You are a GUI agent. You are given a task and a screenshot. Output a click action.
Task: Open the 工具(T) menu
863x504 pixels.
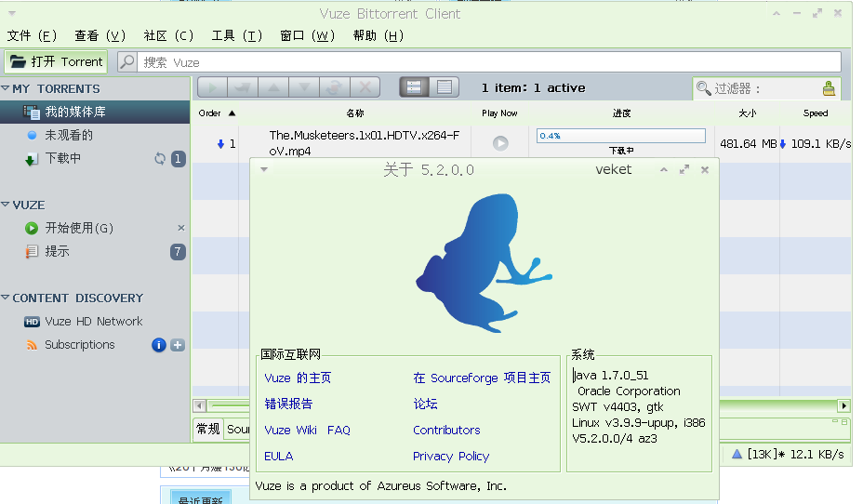(x=236, y=35)
